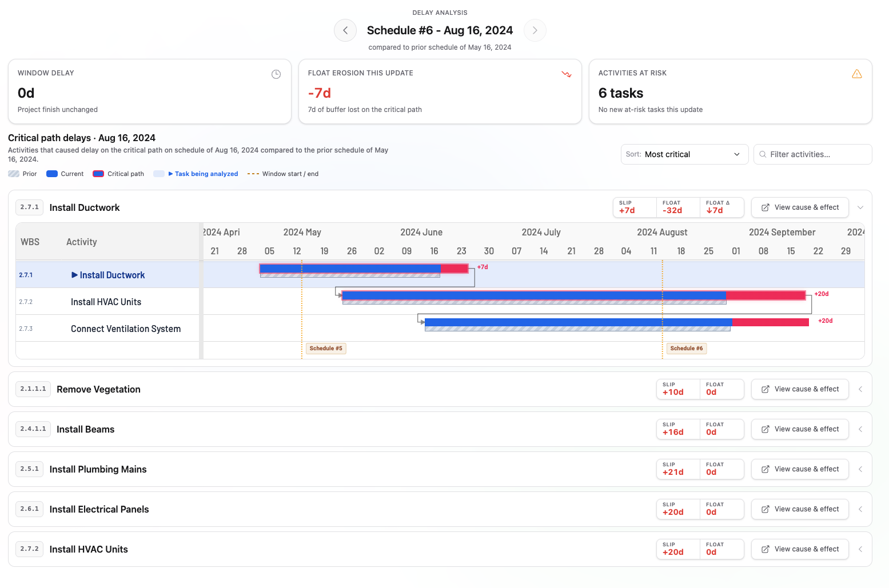Expand the Remove Vegetation row chevron
Image resolution: width=889 pixels, height=588 pixels.
click(x=860, y=389)
